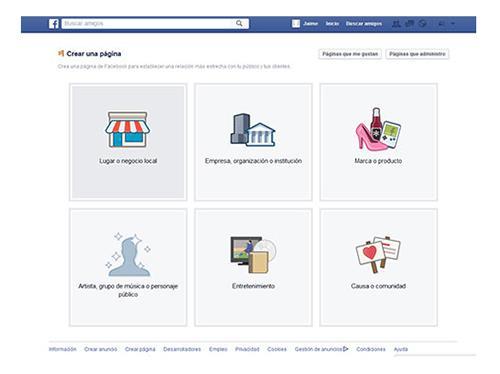Select Lugar o negocio local label
This screenshot has height=374, width=500.
click(128, 161)
